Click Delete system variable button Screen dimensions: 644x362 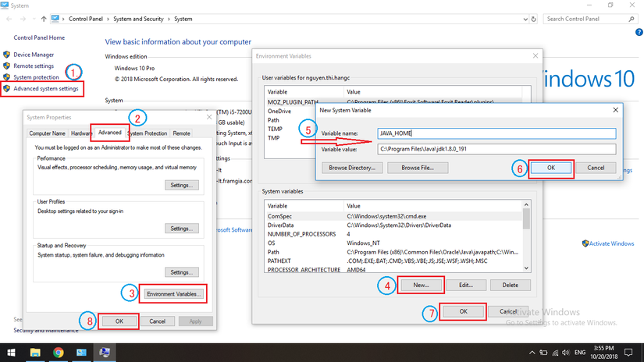(510, 286)
